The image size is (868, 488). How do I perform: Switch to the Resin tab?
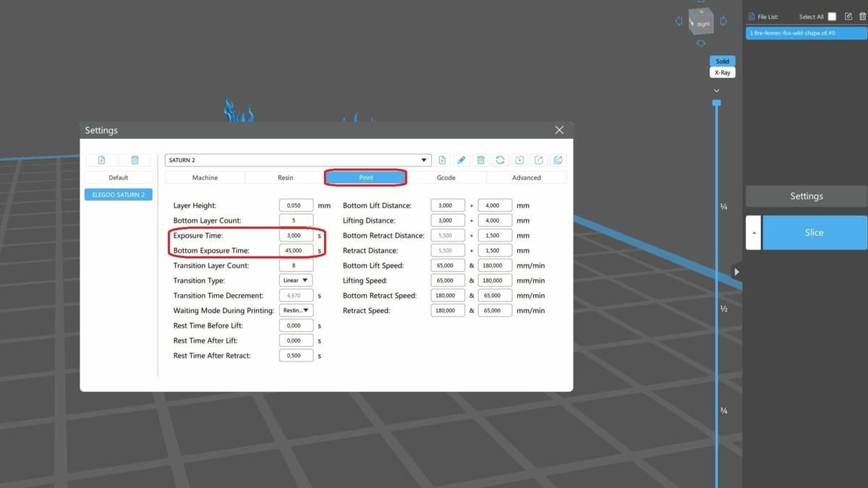point(285,178)
